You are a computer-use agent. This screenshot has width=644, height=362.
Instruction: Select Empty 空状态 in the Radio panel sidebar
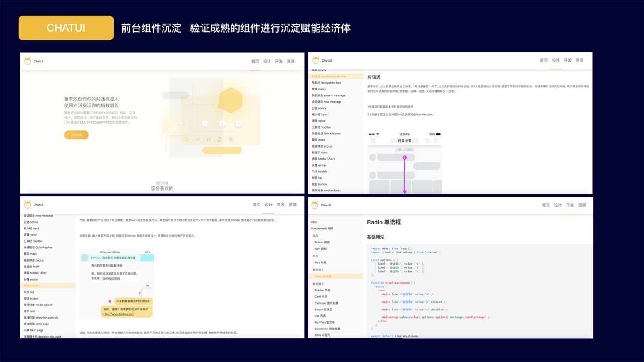[323, 310]
